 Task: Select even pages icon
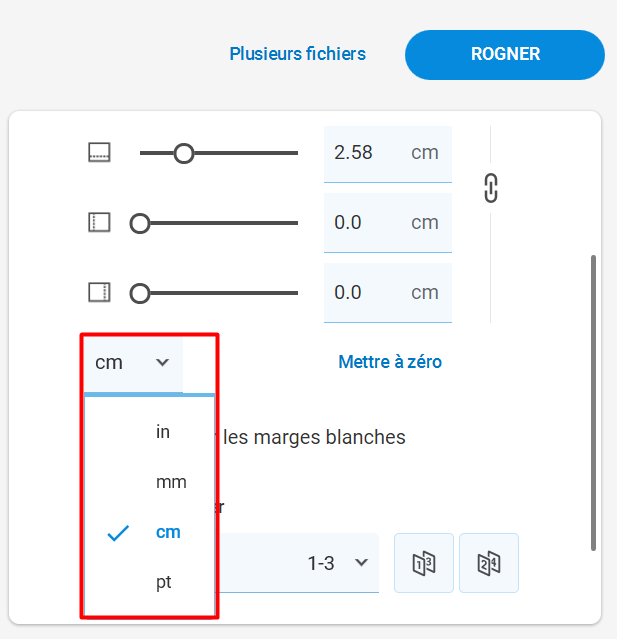click(x=489, y=563)
